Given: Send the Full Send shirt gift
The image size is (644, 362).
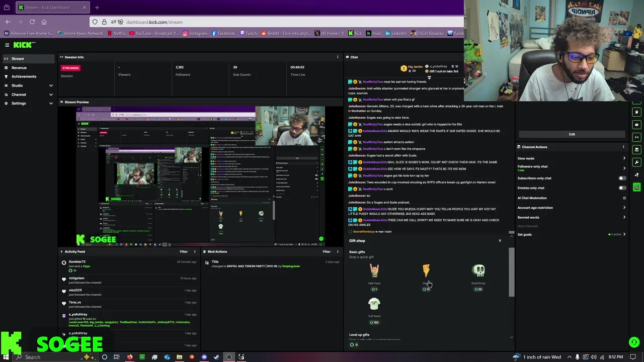Looking at the screenshot, I should point(374,311).
